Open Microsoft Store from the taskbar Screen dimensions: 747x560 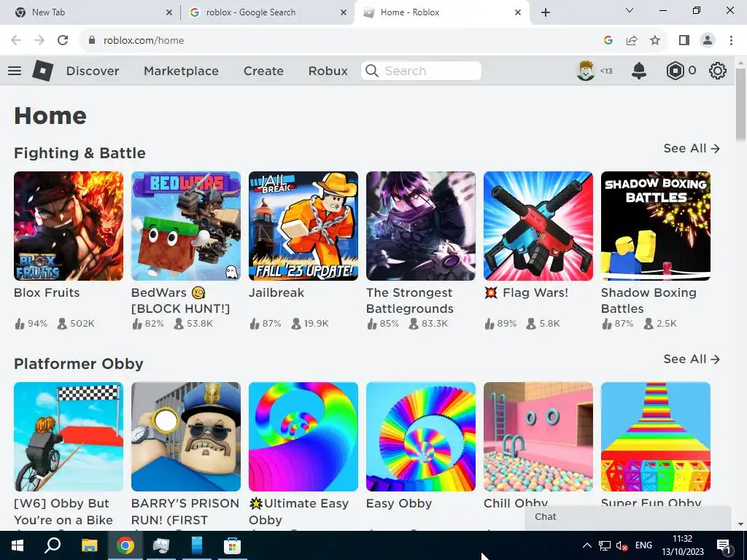click(232, 545)
